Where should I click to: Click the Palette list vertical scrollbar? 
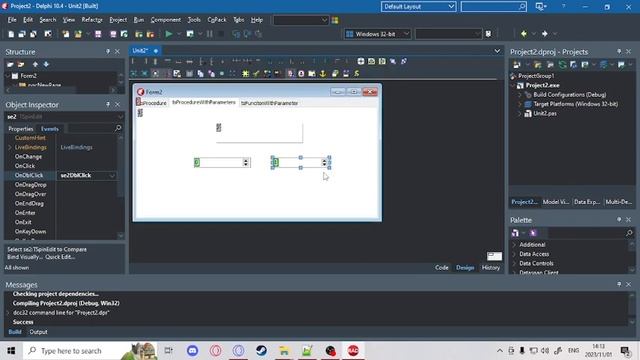click(x=632, y=257)
